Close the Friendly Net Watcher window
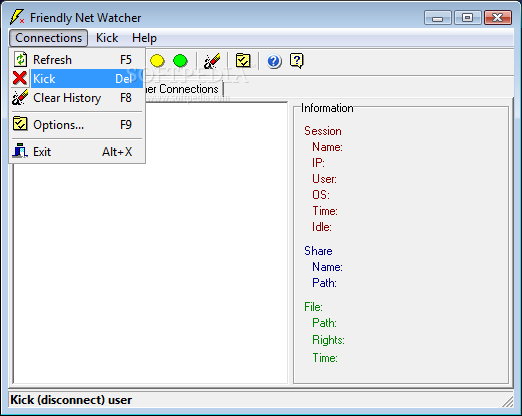Image resolution: width=522 pixels, height=416 pixels. point(497,18)
